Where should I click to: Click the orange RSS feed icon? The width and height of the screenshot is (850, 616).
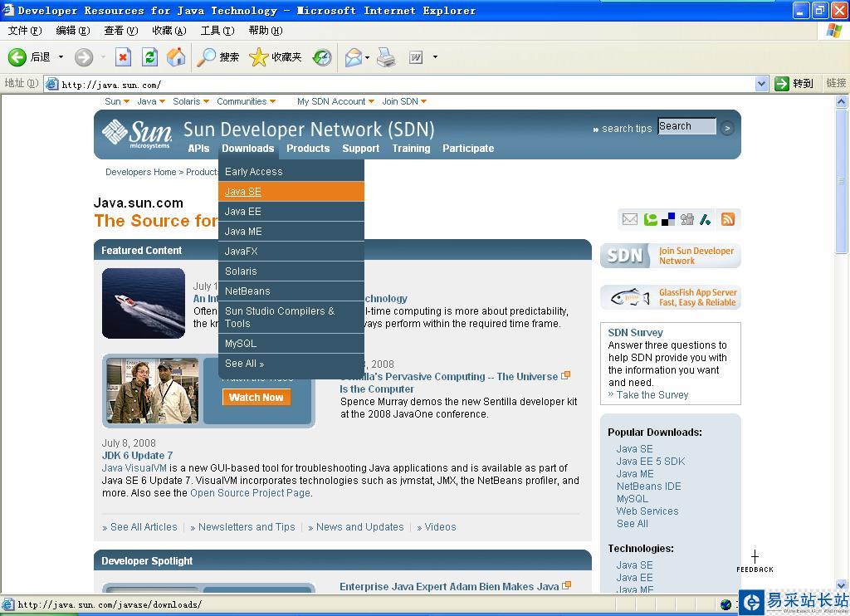coord(727,219)
